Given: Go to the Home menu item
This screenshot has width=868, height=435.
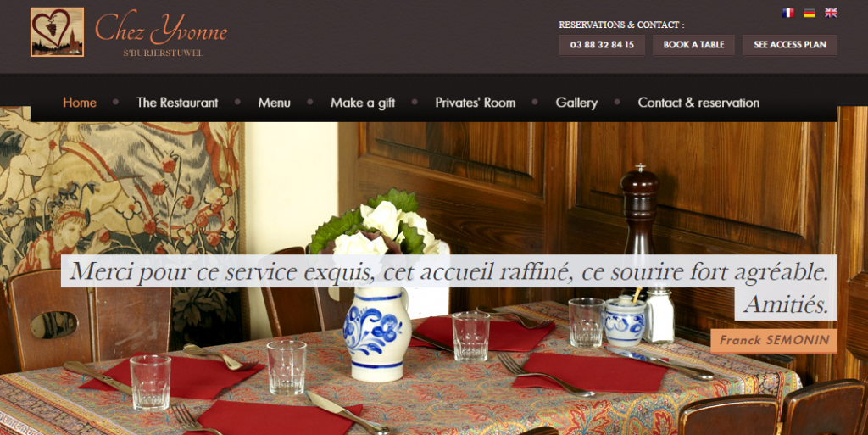Looking at the screenshot, I should [x=80, y=103].
